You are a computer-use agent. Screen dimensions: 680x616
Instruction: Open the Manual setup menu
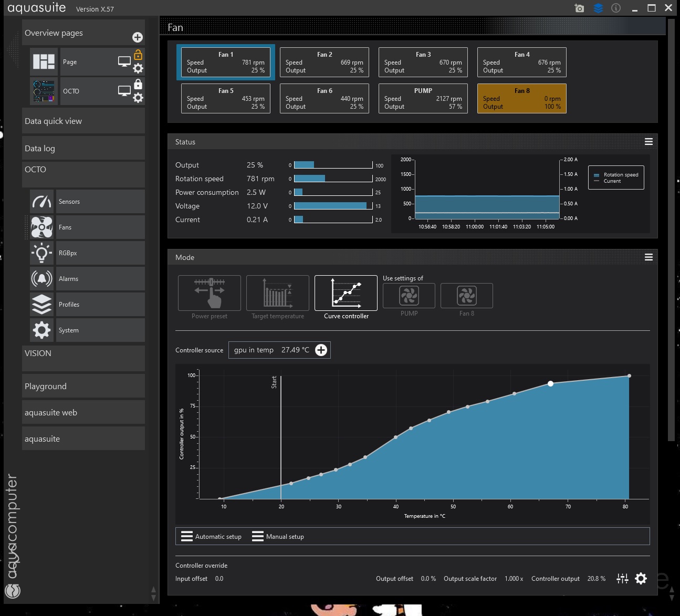click(x=278, y=536)
